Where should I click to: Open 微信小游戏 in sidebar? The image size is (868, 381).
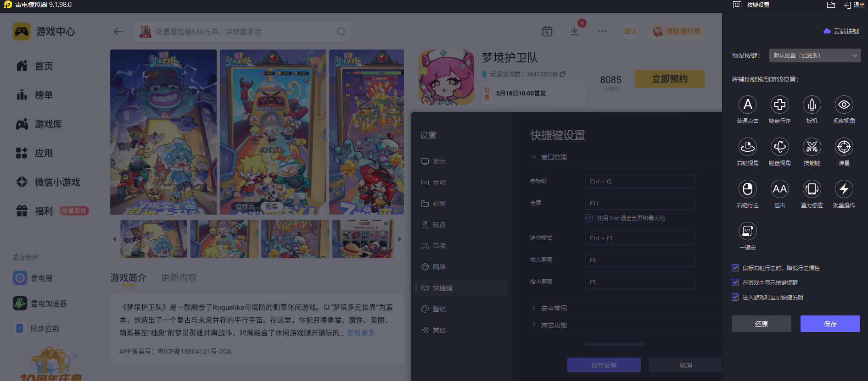click(x=48, y=182)
